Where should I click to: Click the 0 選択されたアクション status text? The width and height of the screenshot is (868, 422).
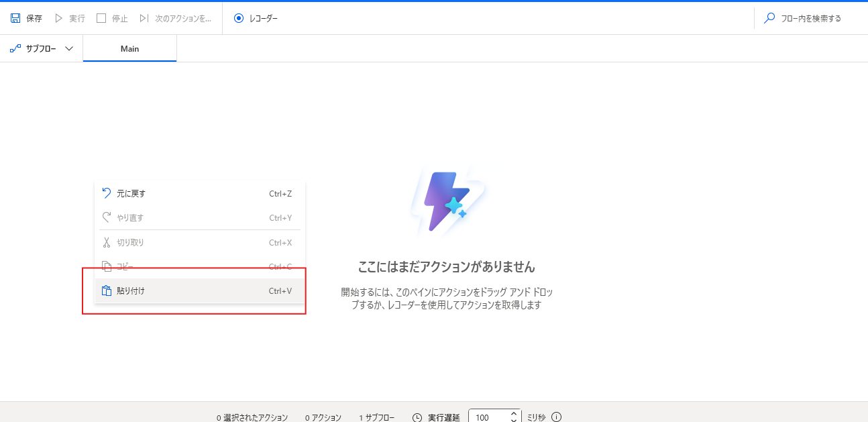coord(252,417)
